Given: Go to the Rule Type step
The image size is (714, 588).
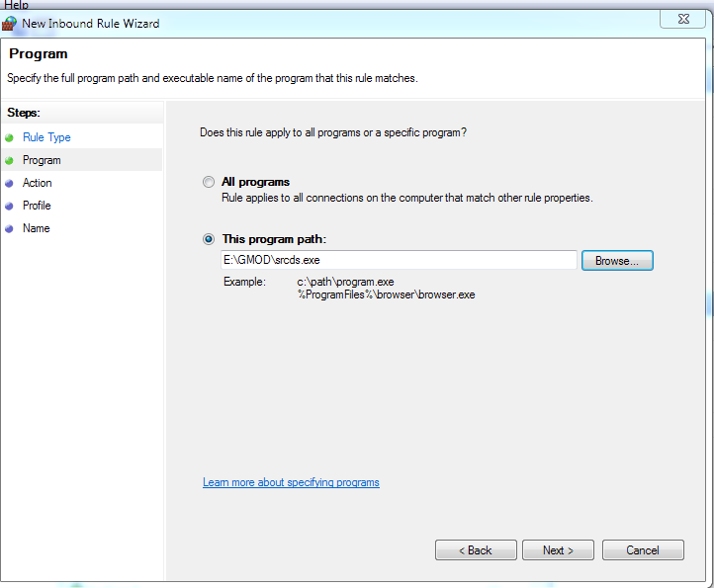Looking at the screenshot, I should (x=46, y=137).
